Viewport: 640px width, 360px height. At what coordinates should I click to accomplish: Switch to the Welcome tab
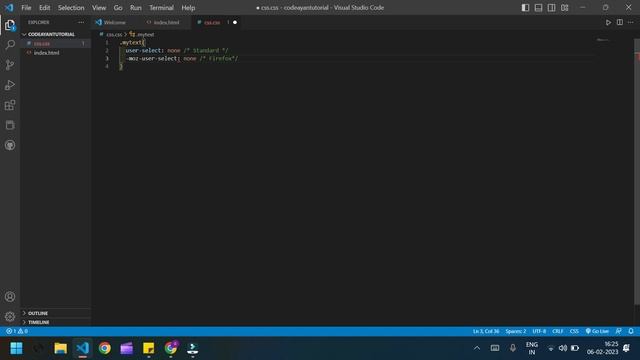click(114, 22)
